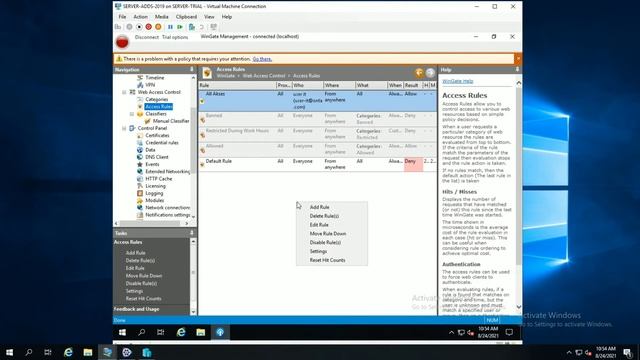The image size is (640, 360).
Task: Choose Settings from context menu
Action: (x=318, y=251)
